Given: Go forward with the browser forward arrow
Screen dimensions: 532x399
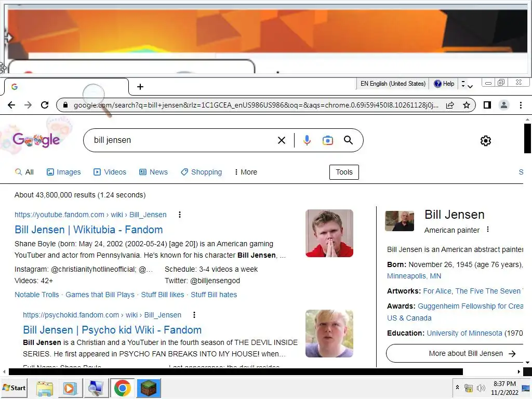Looking at the screenshot, I should tap(28, 105).
